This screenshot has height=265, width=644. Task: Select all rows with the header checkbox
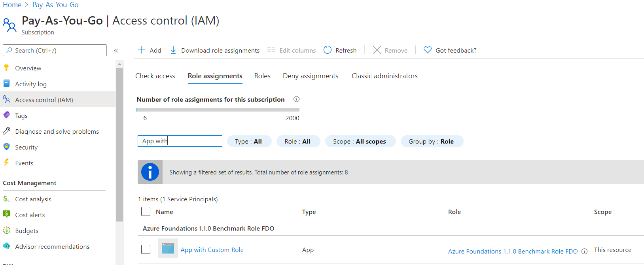pyautogui.click(x=146, y=212)
